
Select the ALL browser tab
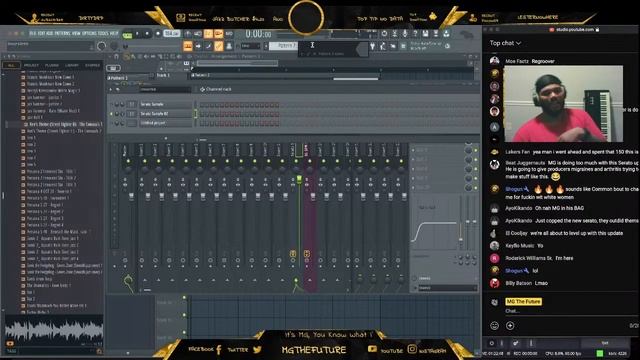point(11,65)
